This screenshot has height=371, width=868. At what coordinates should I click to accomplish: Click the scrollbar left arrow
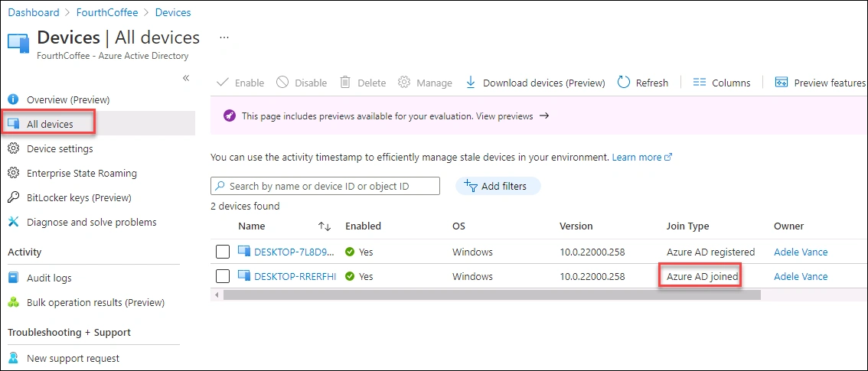click(x=217, y=295)
